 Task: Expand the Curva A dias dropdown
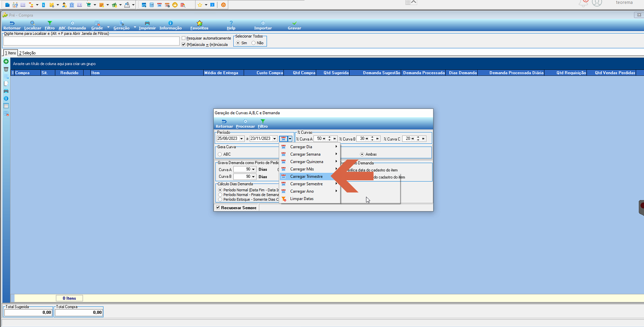253,170
